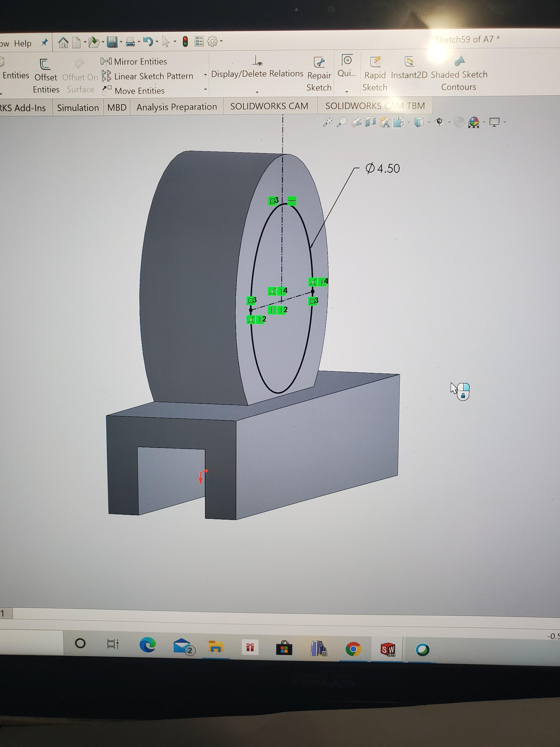This screenshot has height=747, width=560.
Task: Expand the Display/Delete Relations dropdown arrow
Action: (257, 92)
